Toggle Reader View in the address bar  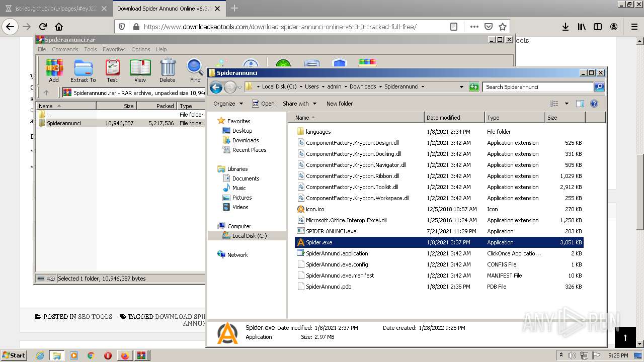(454, 27)
